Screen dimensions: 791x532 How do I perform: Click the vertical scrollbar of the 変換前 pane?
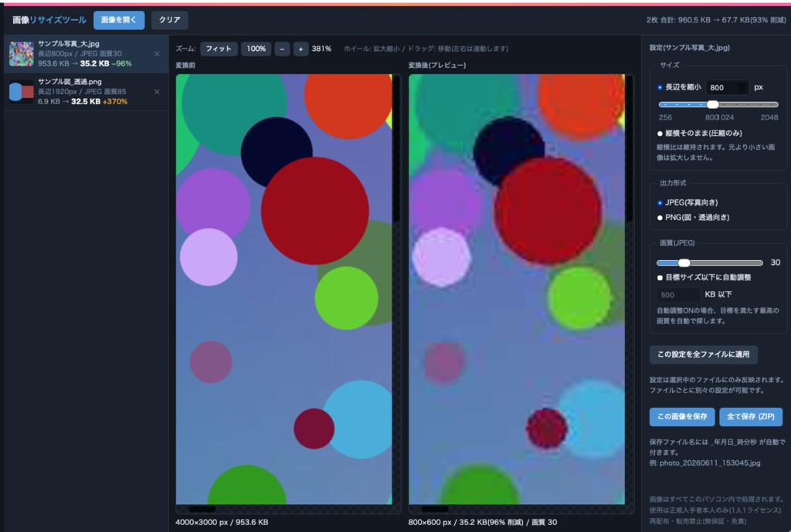[x=396, y=149]
